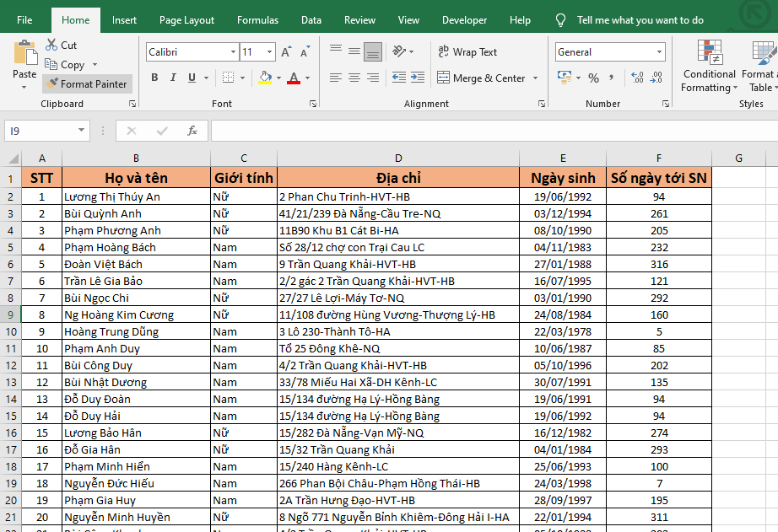778x532 pixels.
Task: Click the Format Painter brush button
Action: pos(88,84)
